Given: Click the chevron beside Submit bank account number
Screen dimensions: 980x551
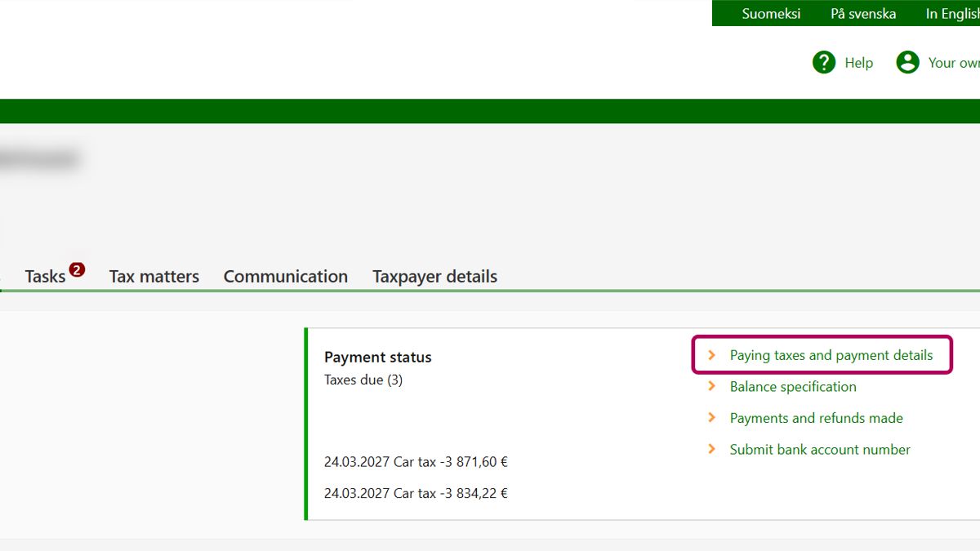Looking at the screenshot, I should click(x=712, y=449).
